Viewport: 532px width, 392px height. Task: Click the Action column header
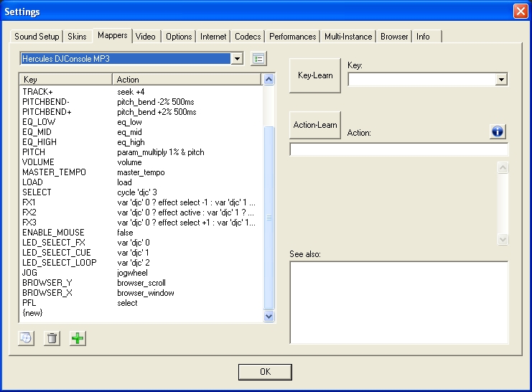click(x=187, y=80)
